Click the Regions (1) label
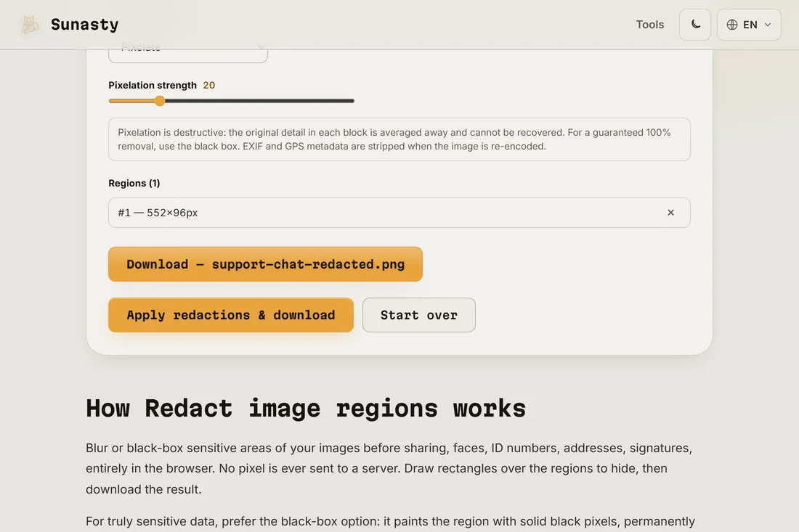The image size is (799, 532). [x=134, y=183]
